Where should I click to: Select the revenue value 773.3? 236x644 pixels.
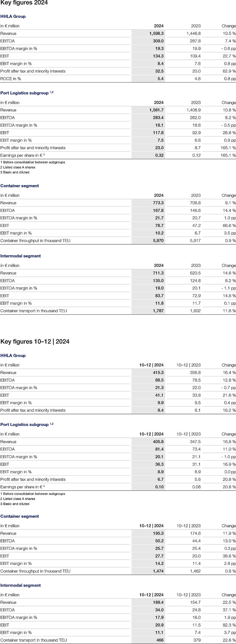(158, 203)
